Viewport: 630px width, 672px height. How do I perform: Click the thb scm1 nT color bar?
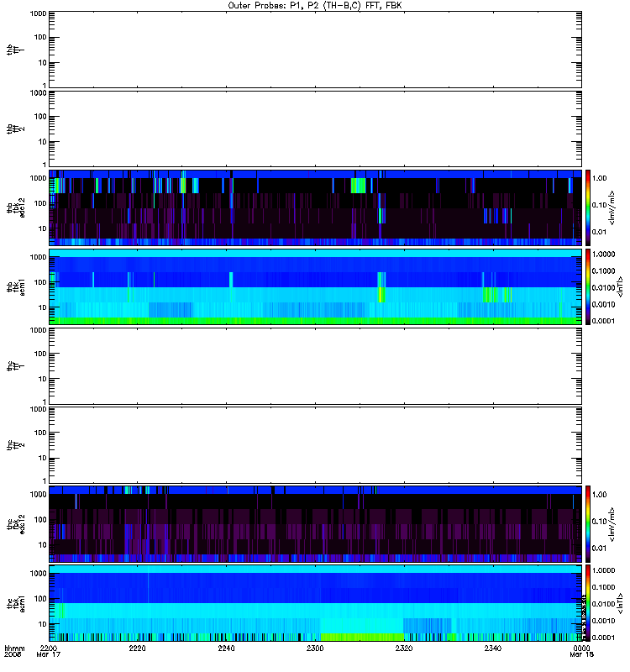588,286
